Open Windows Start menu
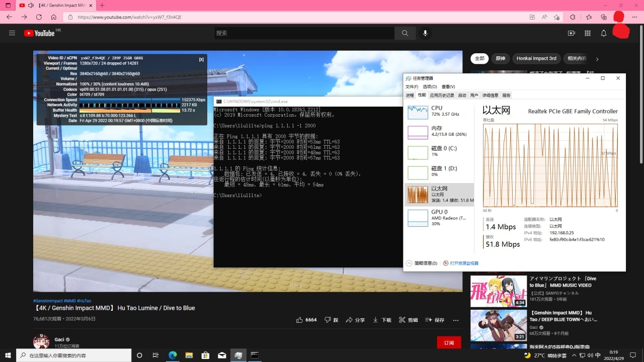The height and width of the screenshot is (362, 644). point(8,355)
